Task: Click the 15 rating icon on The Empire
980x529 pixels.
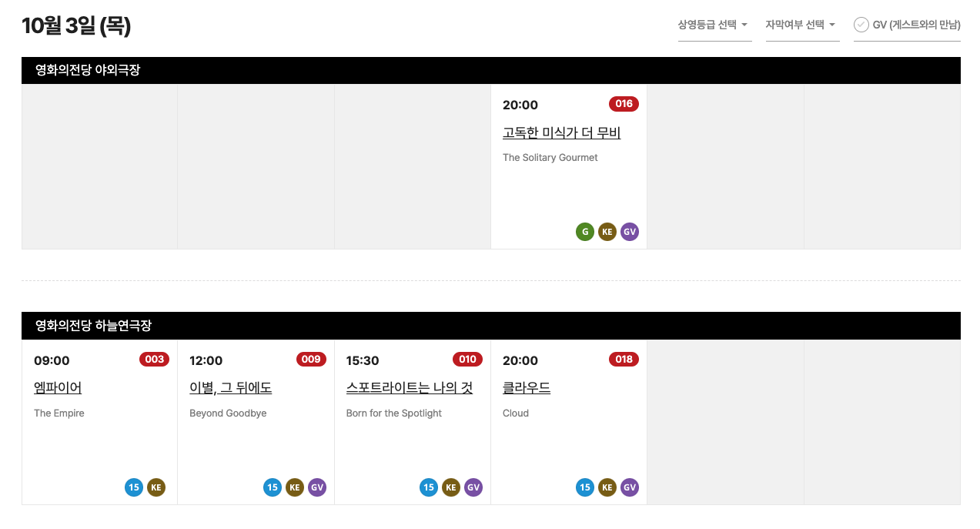Action: 134,487
